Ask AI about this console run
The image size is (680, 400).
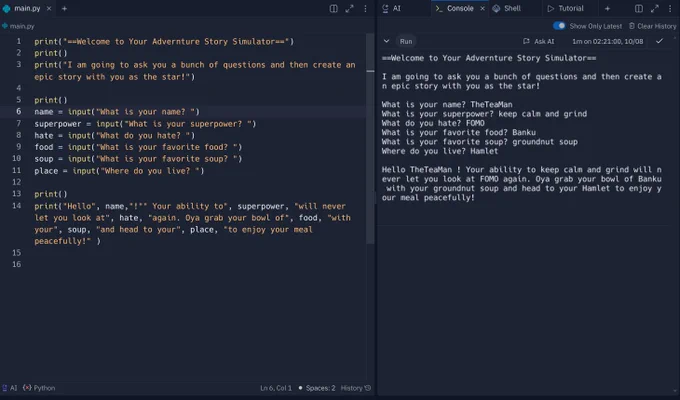pyautogui.click(x=539, y=41)
